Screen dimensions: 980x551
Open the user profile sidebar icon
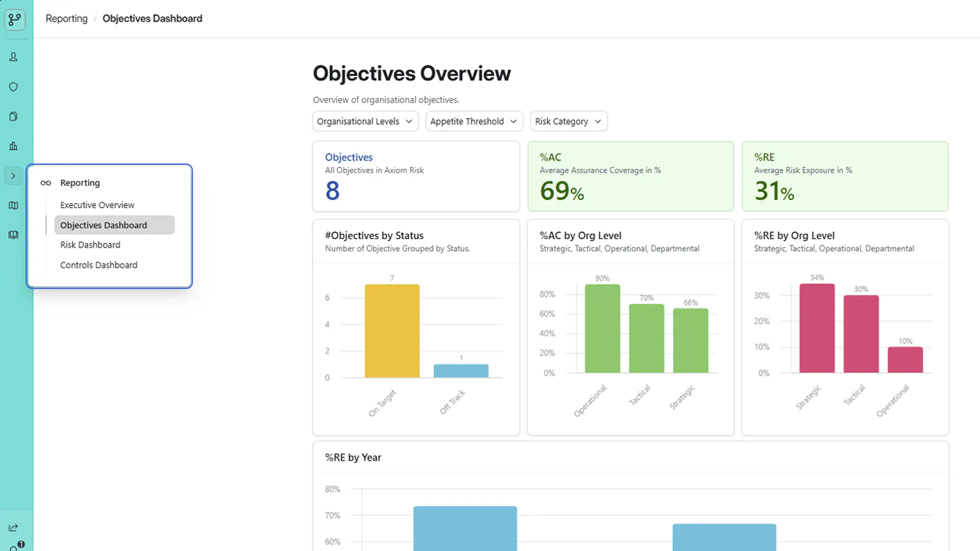point(13,57)
